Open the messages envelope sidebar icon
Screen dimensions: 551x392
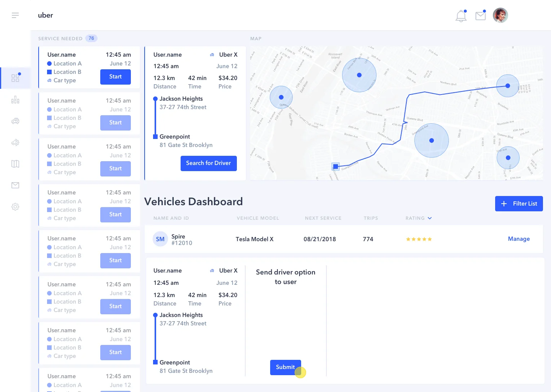coord(15,185)
